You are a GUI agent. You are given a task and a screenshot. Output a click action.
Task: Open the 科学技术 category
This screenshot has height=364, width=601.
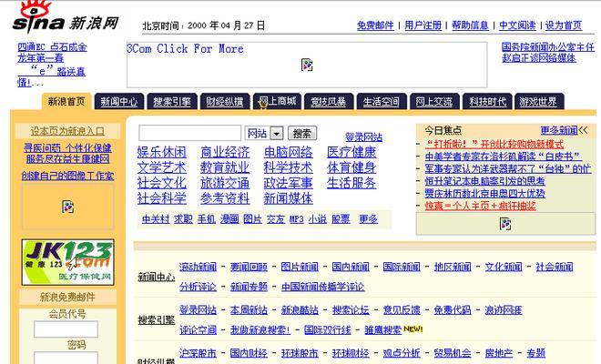(289, 167)
